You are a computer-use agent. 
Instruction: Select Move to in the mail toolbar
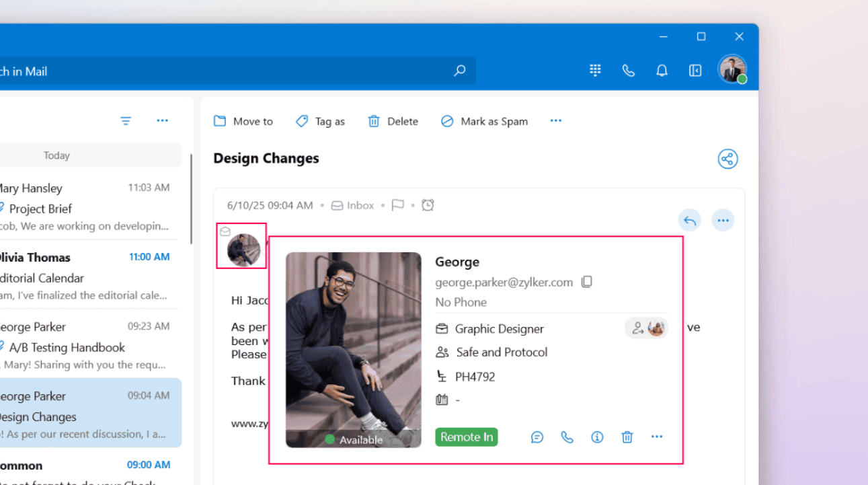(x=243, y=121)
